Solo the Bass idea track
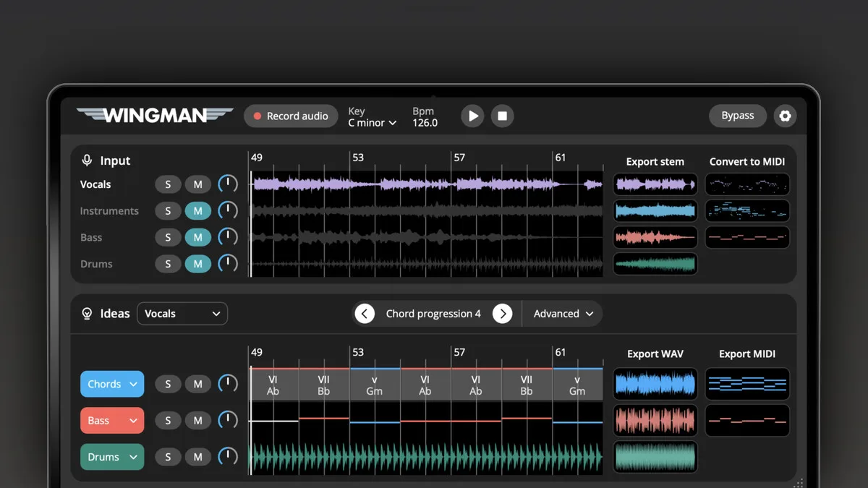868x488 pixels. [x=168, y=420]
